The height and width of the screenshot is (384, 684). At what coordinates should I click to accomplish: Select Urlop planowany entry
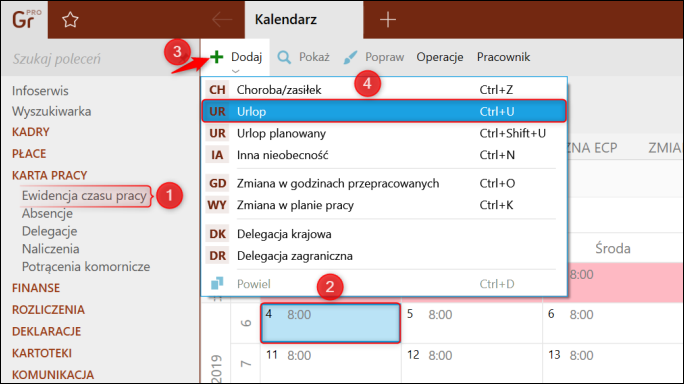(384, 133)
